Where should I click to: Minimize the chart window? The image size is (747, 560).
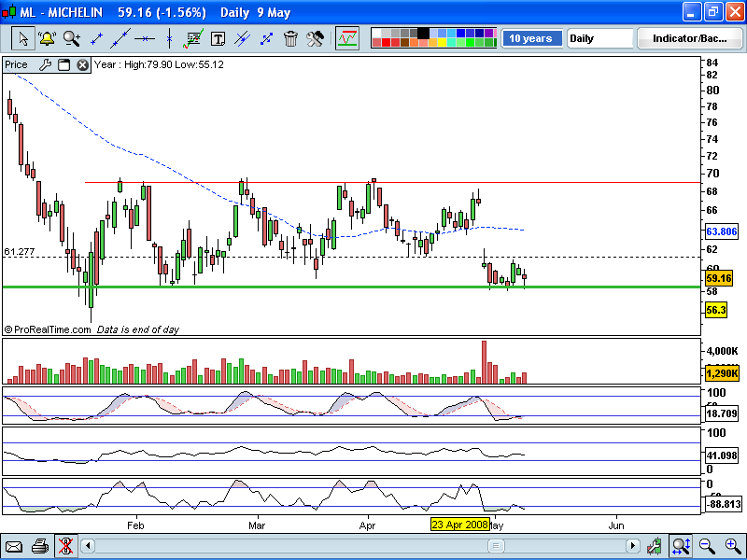[692, 12]
